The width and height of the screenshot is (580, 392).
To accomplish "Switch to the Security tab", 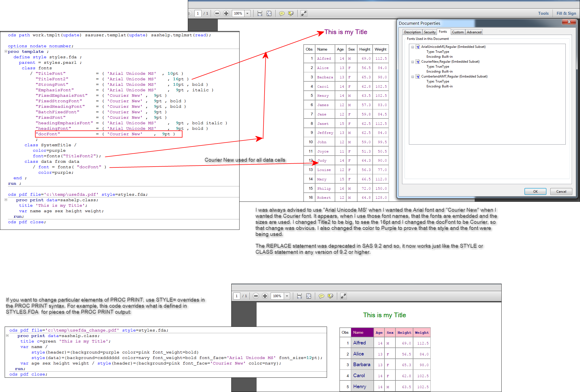I will [x=430, y=32].
